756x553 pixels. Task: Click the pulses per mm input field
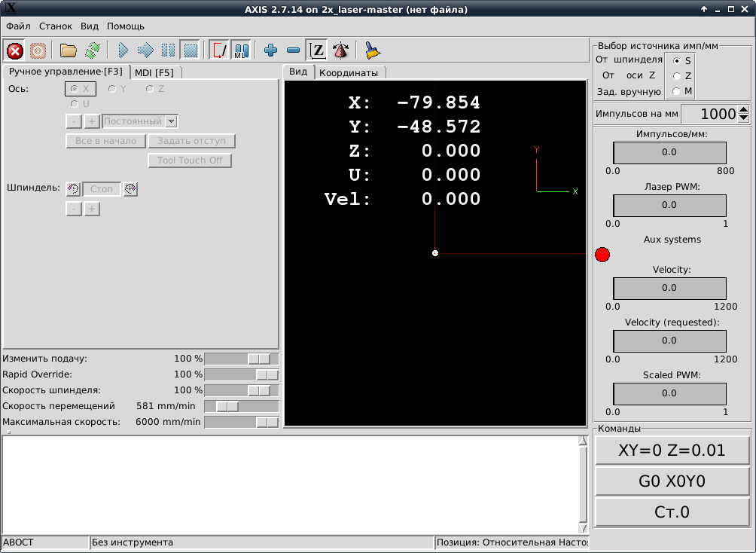[x=708, y=114]
